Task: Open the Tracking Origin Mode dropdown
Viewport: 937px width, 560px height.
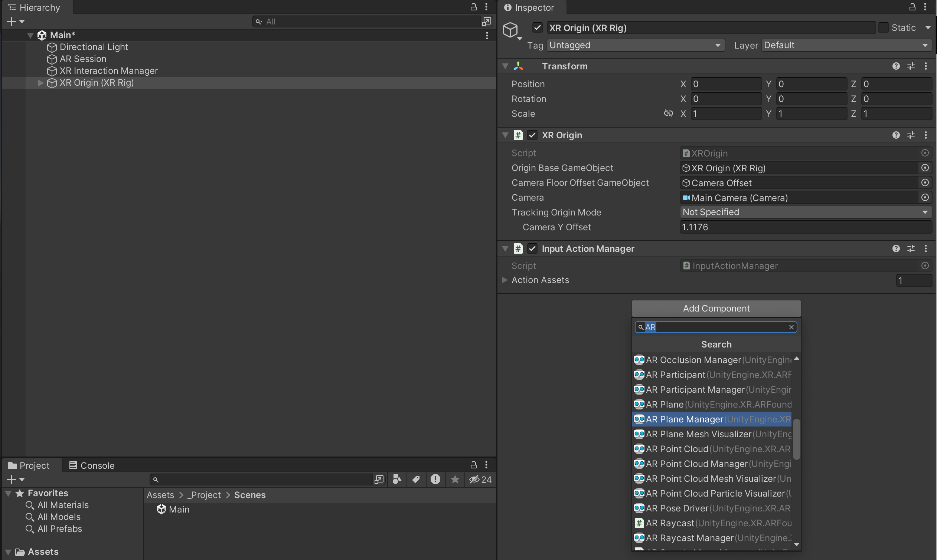Action: [x=805, y=213]
